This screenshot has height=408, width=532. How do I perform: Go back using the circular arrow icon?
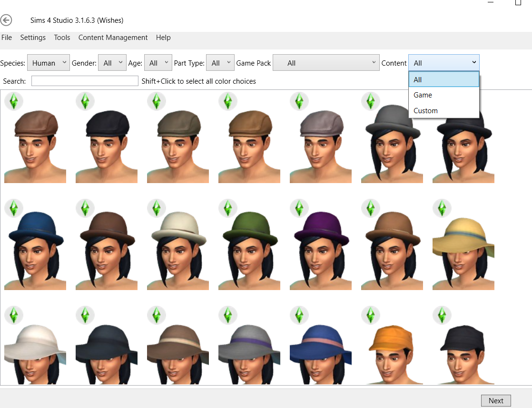pyautogui.click(x=6, y=20)
